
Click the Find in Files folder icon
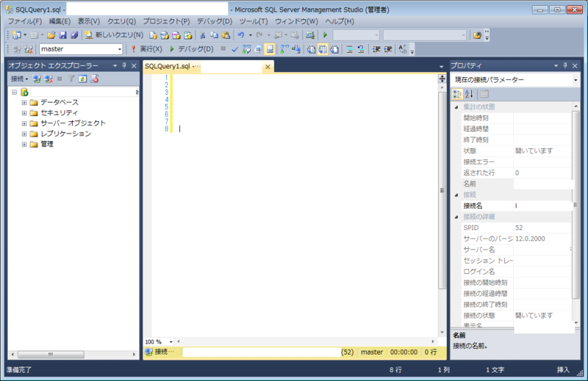477,35
